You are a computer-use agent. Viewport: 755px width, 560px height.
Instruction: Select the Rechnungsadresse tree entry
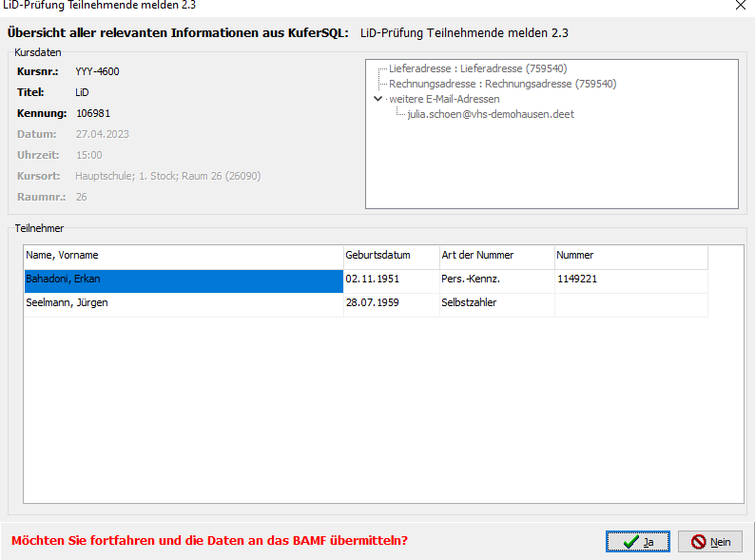click(502, 84)
